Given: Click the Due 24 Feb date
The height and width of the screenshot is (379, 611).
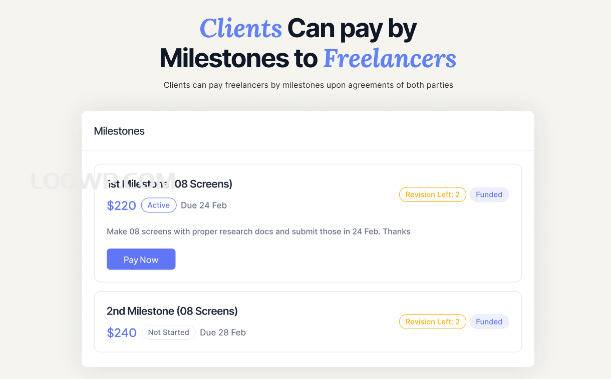Looking at the screenshot, I should [204, 205].
